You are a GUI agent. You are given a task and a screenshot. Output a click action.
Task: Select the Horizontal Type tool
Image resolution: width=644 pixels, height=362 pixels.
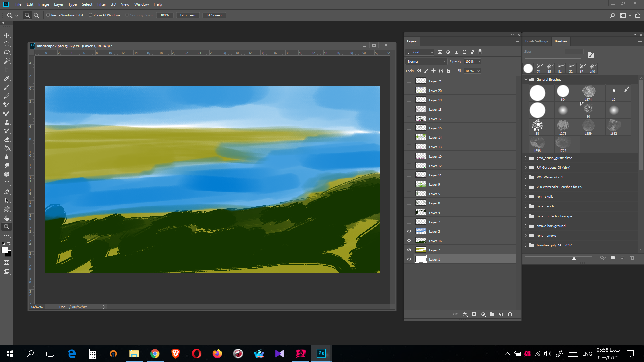pos(7,183)
